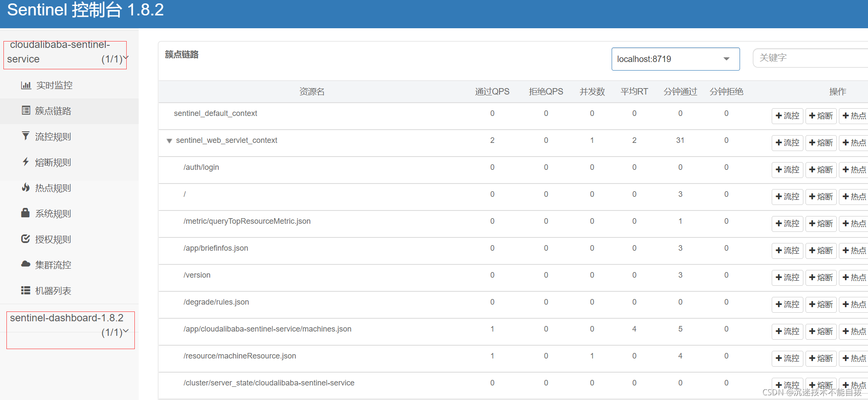Select the /auth/login resource name

[201, 167]
